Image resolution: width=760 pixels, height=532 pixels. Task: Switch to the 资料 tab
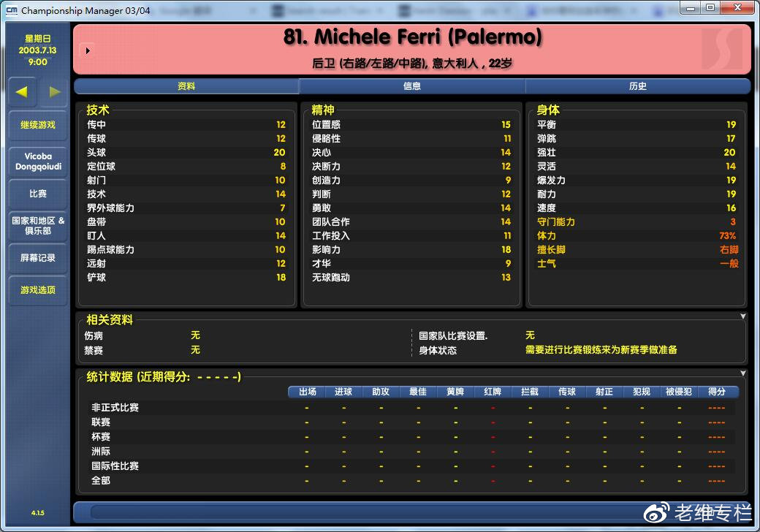click(x=186, y=86)
